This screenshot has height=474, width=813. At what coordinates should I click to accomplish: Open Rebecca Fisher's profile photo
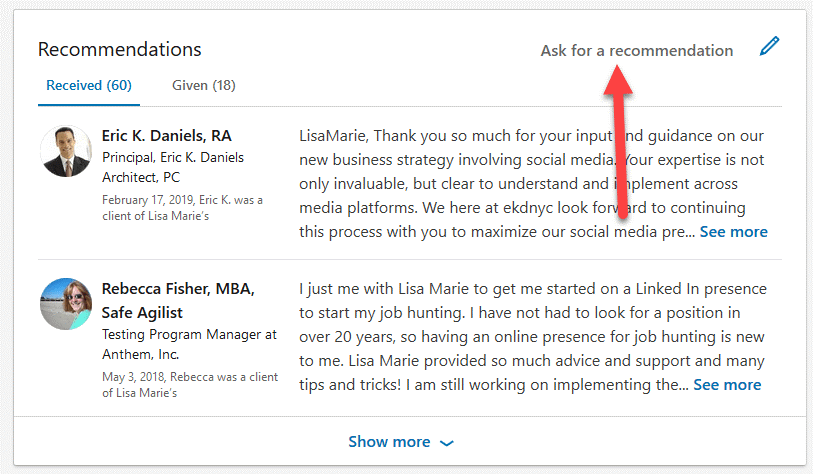pos(66,304)
